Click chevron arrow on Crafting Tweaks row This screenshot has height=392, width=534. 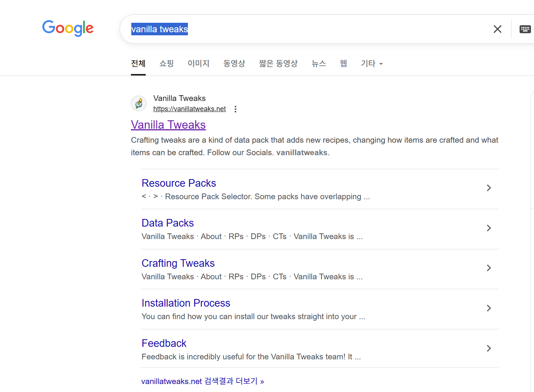[x=489, y=268]
